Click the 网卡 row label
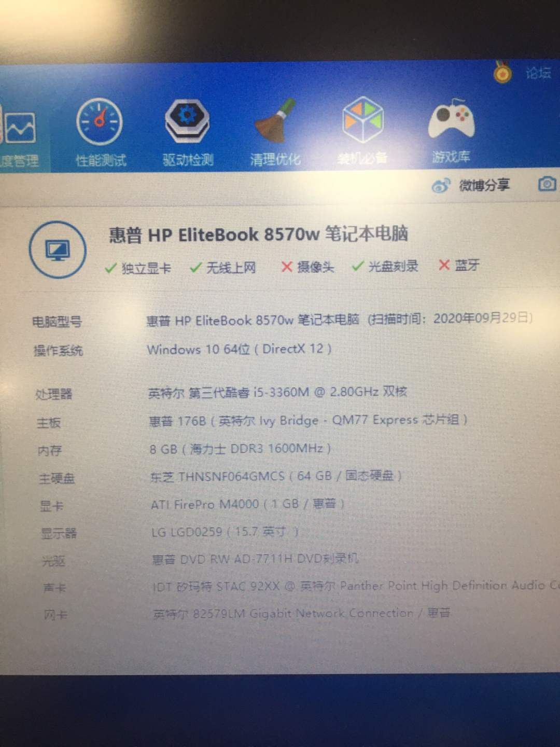The height and width of the screenshot is (747, 560). point(56,615)
